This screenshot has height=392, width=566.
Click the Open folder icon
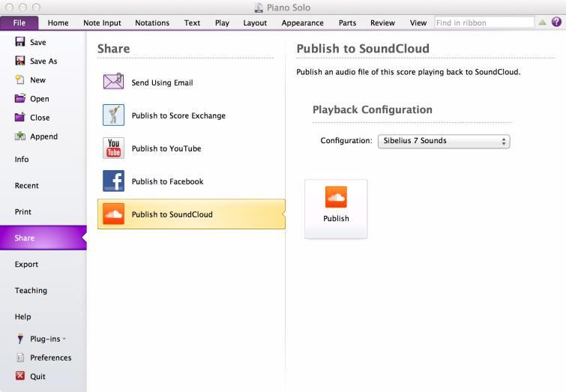[x=19, y=98]
